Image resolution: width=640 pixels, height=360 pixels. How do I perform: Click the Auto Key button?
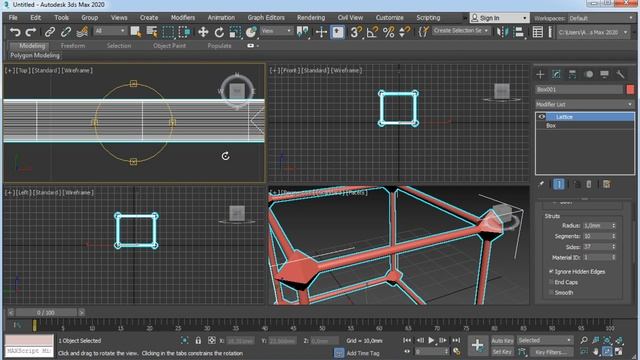click(x=502, y=340)
